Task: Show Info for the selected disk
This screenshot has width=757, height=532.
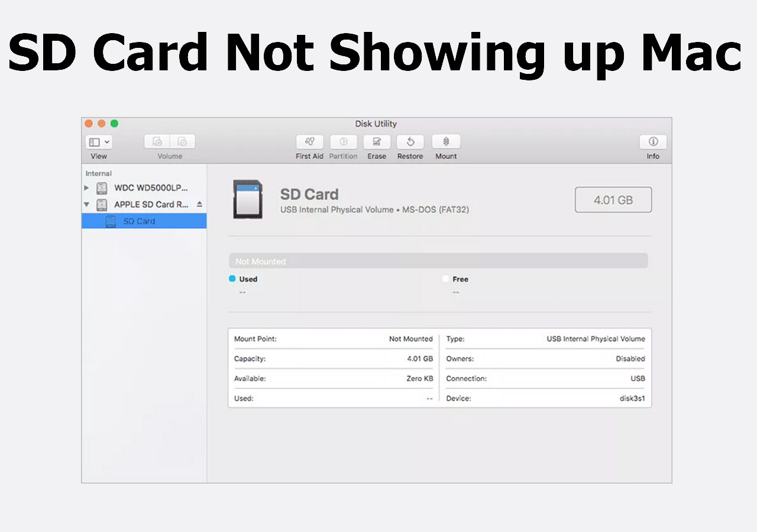Action: pos(653,142)
